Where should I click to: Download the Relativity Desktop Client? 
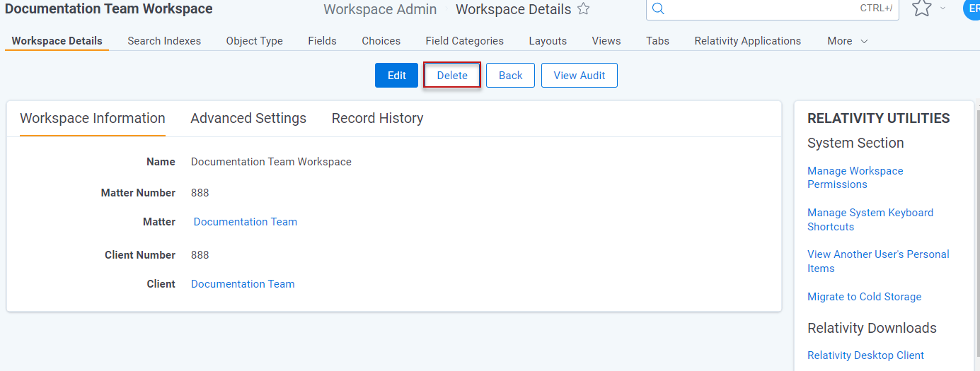click(x=866, y=355)
